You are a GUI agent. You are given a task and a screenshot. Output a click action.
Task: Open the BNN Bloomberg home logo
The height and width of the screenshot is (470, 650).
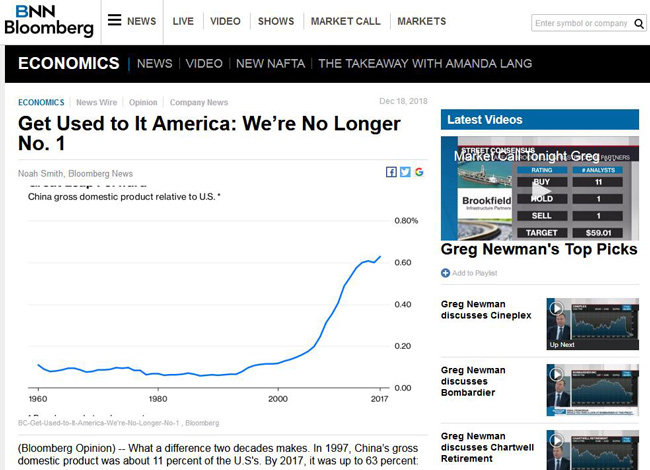click(x=49, y=21)
